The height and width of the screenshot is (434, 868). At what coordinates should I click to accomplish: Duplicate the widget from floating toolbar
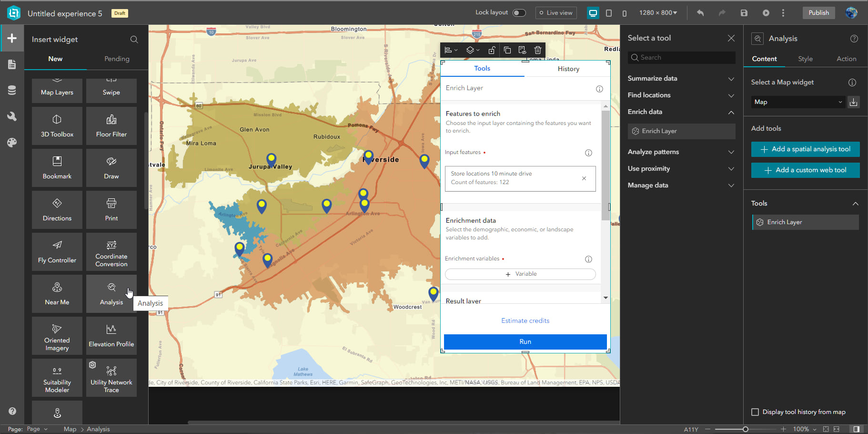click(x=507, y=50)
